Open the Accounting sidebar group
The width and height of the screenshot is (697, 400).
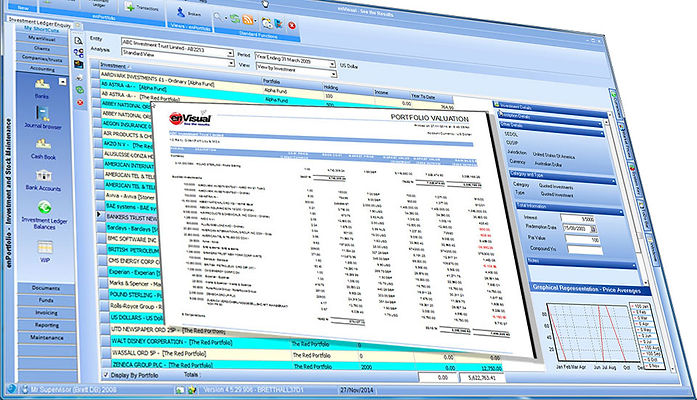[43, 68]
